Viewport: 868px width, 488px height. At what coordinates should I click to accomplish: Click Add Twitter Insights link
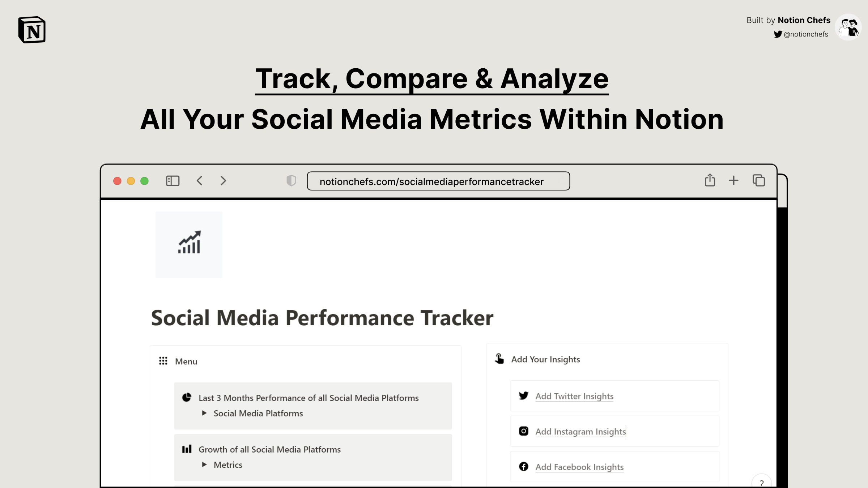tap(574, 395)
